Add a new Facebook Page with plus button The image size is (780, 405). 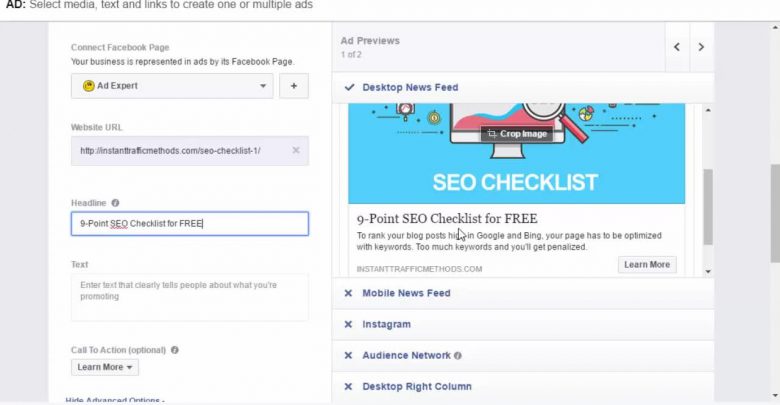(293, 86)
